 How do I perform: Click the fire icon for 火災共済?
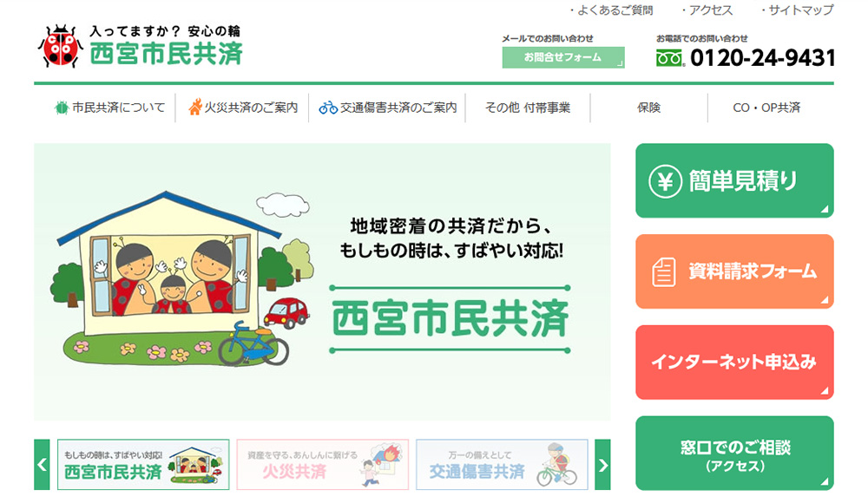(194, 107)
